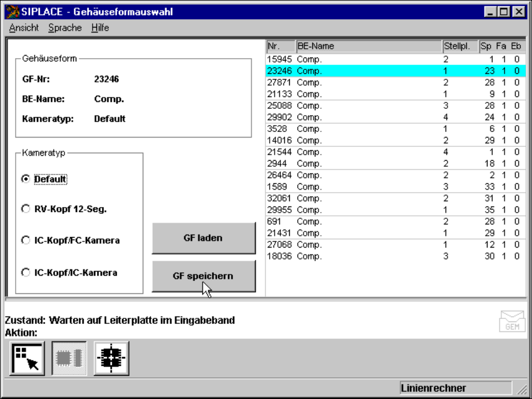Click the GEM envelope icon
The width and height of the screenshot is (532, 399).
(511, 322)
